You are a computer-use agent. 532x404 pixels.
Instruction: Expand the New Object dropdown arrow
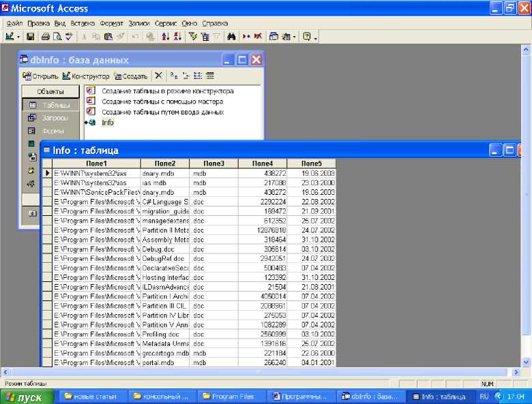295,36
